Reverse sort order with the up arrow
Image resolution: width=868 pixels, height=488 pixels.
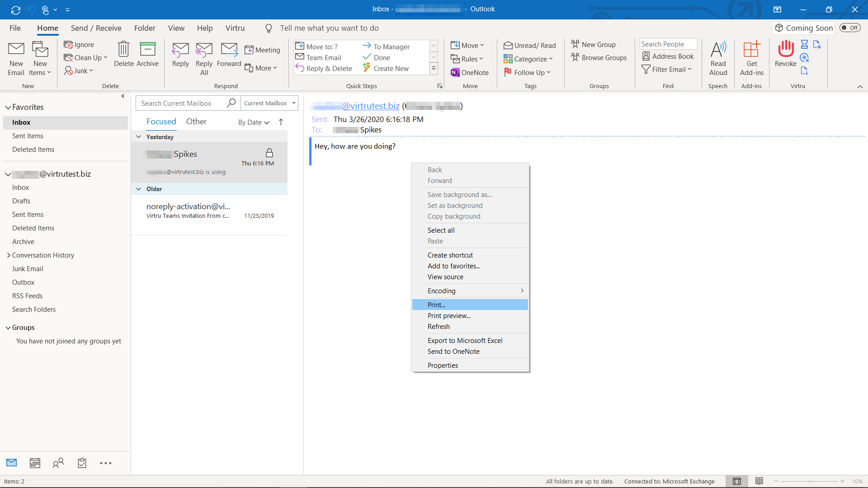point(281,122)
